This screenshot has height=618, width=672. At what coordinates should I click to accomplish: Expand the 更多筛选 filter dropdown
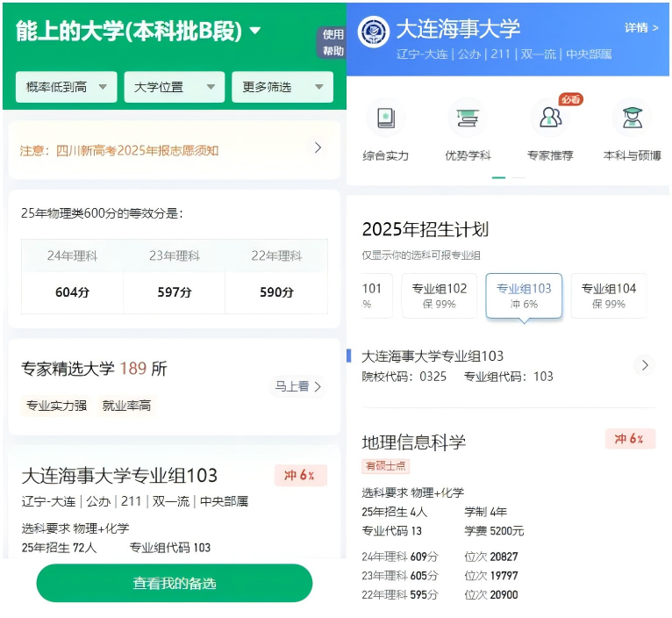(x=282, y=87)
